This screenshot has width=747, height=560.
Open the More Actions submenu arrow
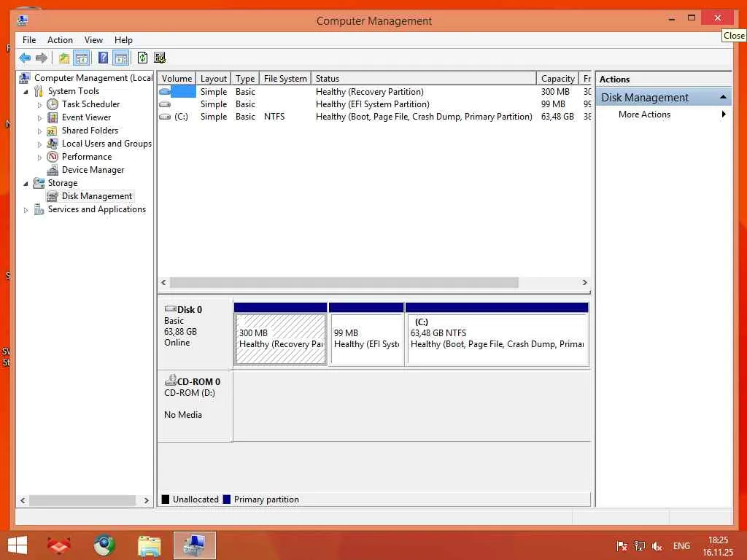pos(724,114)
